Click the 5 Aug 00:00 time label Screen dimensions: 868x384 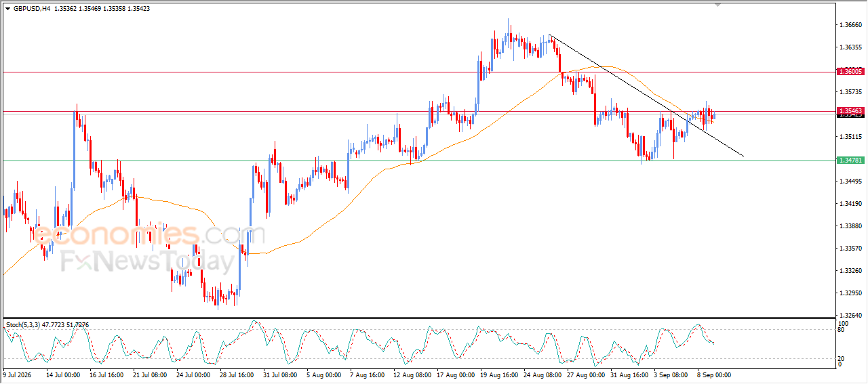pos(323,374)
